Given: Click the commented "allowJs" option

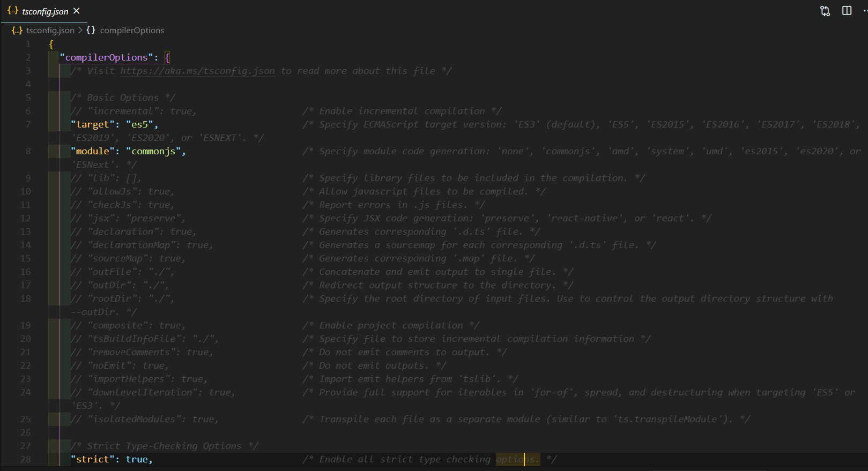Looking at the screenshot, I should tap(123, 191).
